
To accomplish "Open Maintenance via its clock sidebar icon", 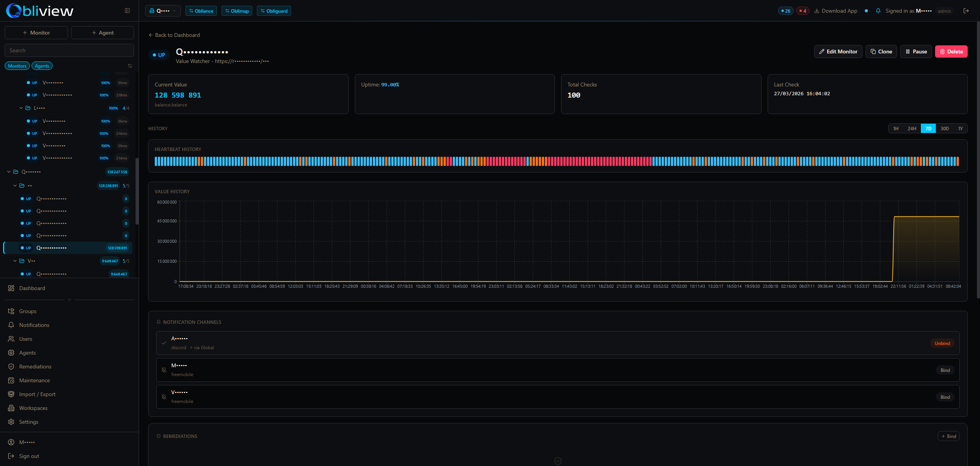I will (12, 380).
